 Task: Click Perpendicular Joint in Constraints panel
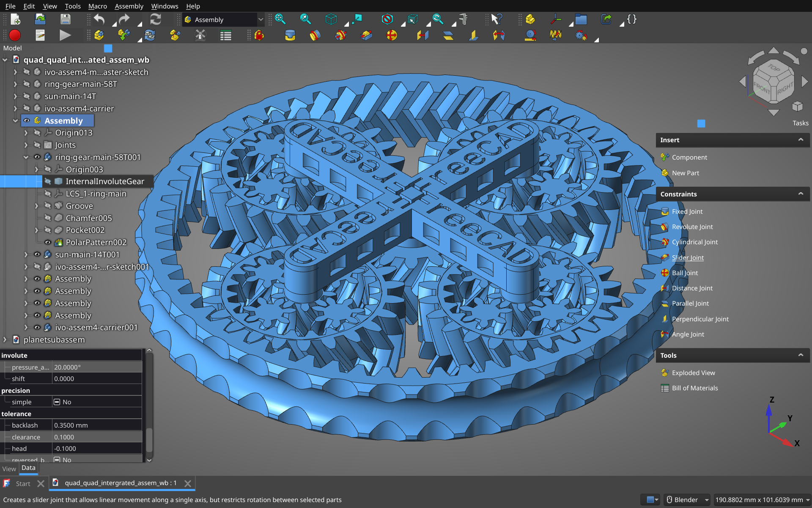tap(700, 319)
